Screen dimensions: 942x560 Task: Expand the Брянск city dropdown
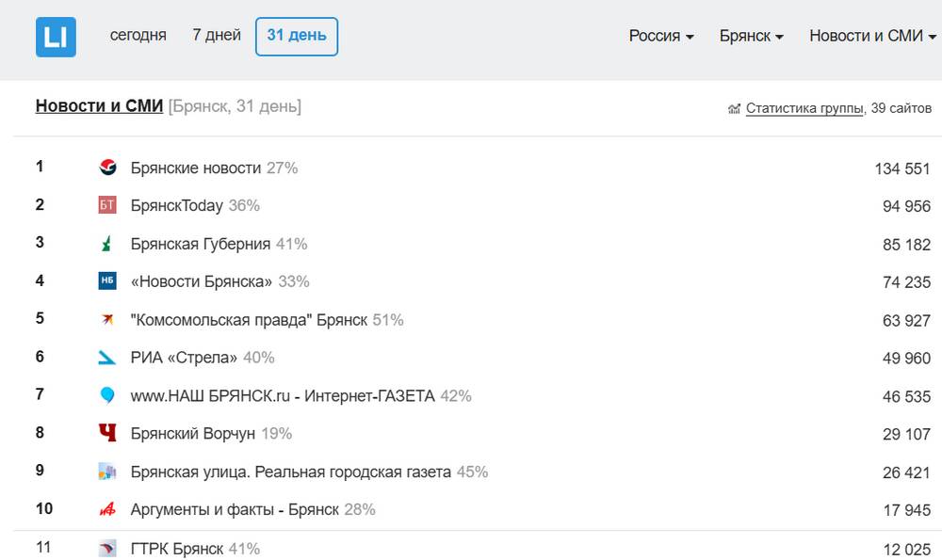(751, 37)
